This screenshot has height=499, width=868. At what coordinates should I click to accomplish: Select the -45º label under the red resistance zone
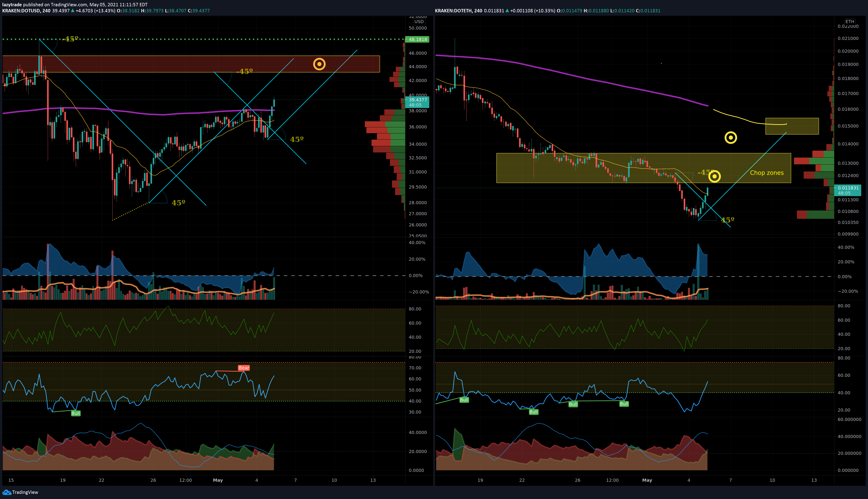(x=244, y=72)
